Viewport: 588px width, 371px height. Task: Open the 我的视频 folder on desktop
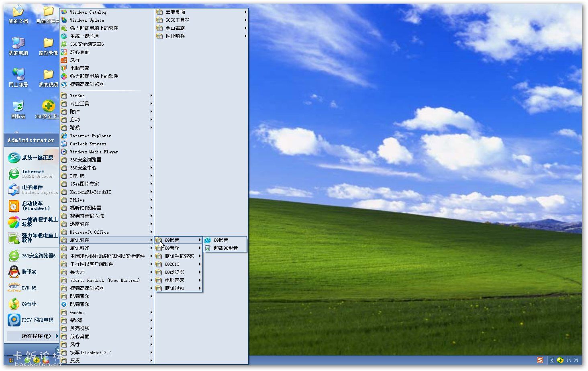(48, 78)
